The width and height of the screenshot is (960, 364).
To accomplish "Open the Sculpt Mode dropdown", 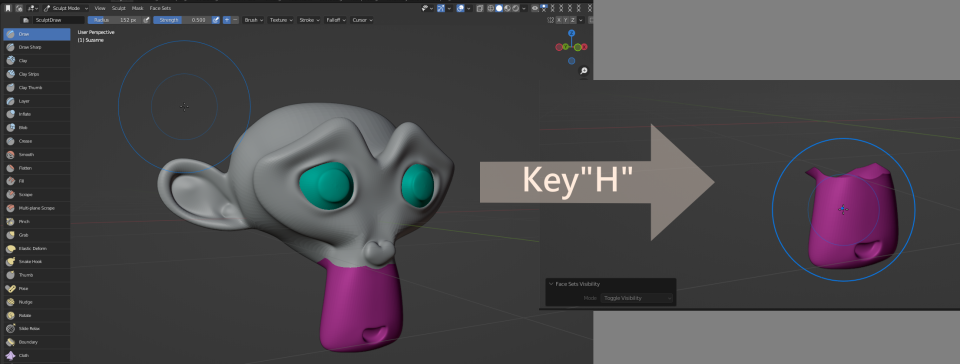I will (66, 9).
